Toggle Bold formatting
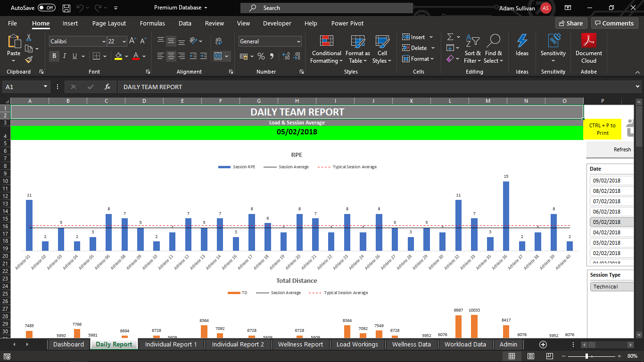 click(x=54, y=56)
